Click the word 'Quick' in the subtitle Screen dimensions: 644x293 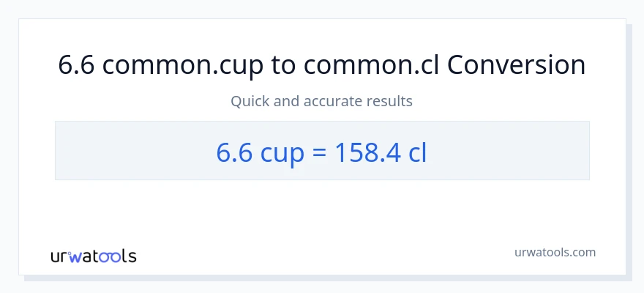tap(250, 101)
